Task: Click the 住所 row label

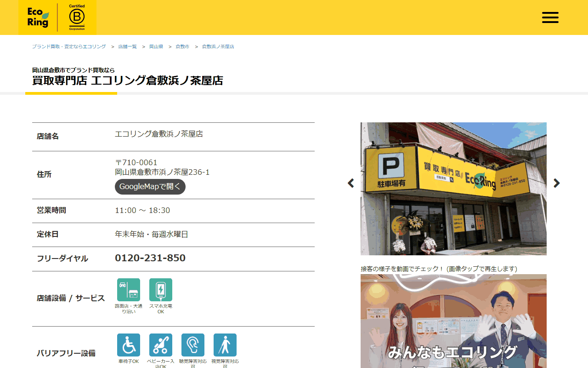Action: pyautogui.click(x=44, y=175)
